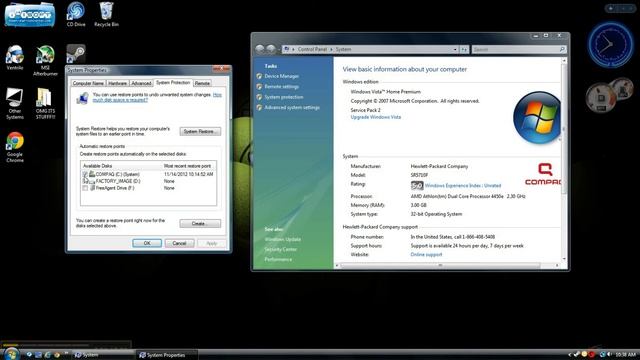Click the Back arrow in System window

point(260,49)
